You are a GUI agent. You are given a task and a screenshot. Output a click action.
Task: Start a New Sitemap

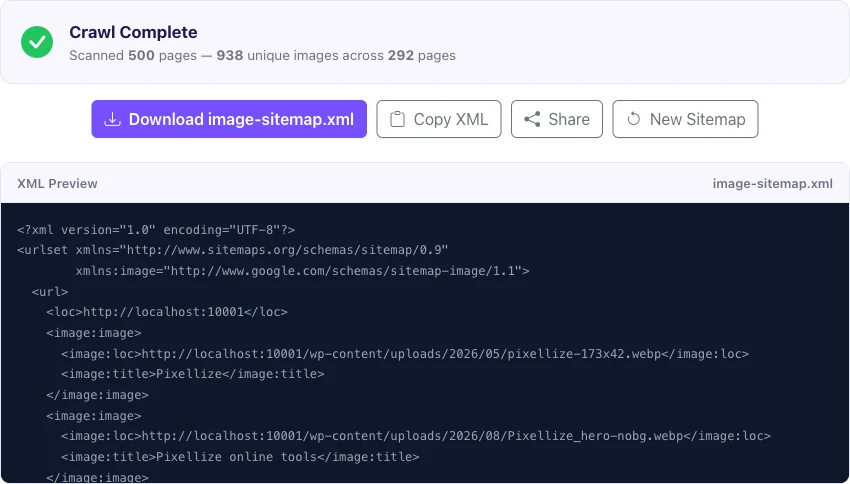[x=685, y=119]
